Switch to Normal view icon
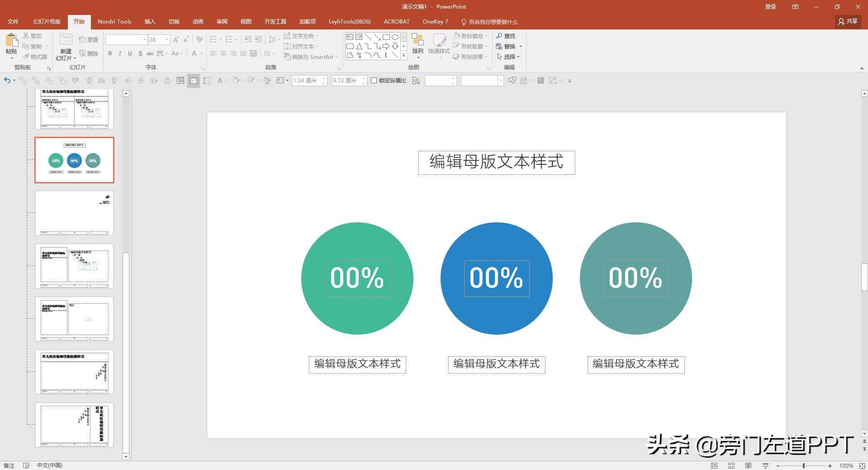 (714, 465)
